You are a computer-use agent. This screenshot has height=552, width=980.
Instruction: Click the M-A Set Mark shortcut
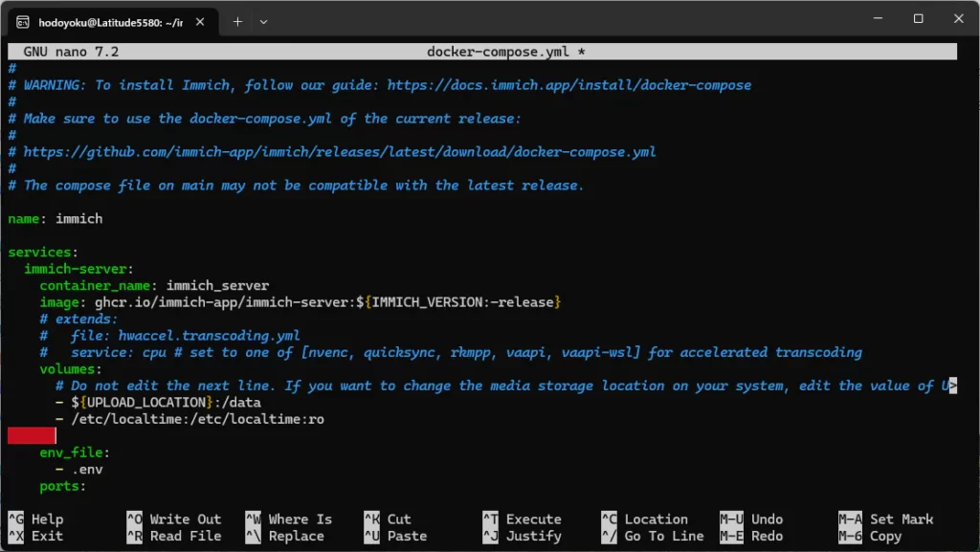pyautogui.click(x=885, y=519)
